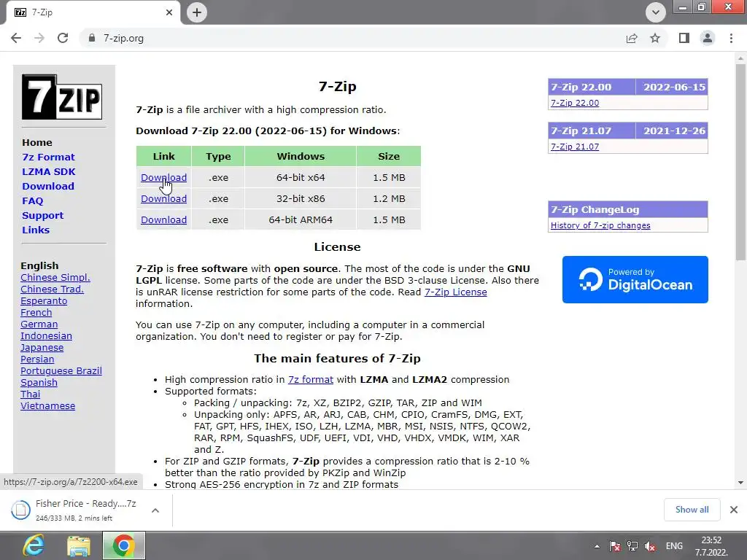
Task: Close the 7-Zip browser tab
Action: [169, 12]
